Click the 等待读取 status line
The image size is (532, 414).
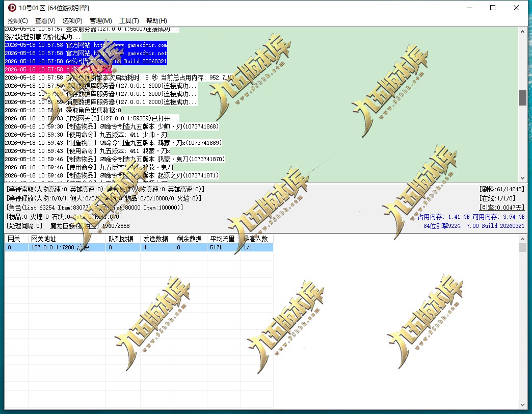pyautogui.click(x=105, y=189)
